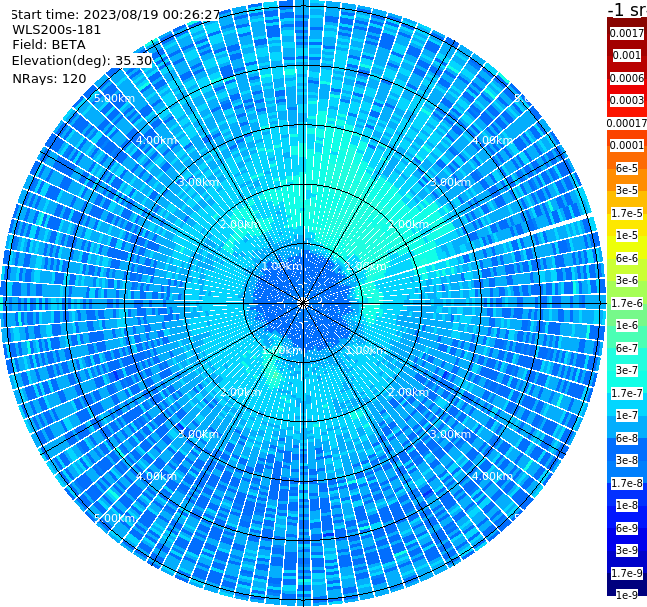The height and width of the screenshot is (607, 647).
Task: Select the 6e-7 colorbar tick label
Action: (627, 348)
